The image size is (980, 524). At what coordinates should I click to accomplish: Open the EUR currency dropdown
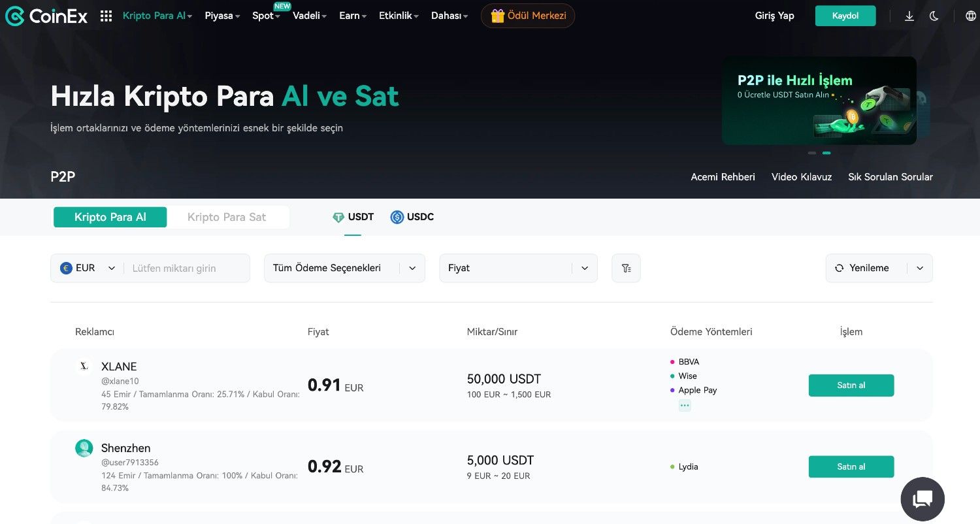(88, 268)
